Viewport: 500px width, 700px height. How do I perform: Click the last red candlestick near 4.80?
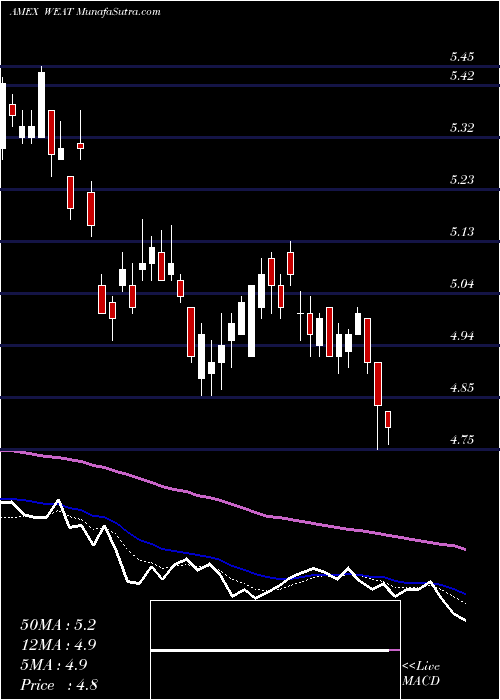tap(388, 420)
